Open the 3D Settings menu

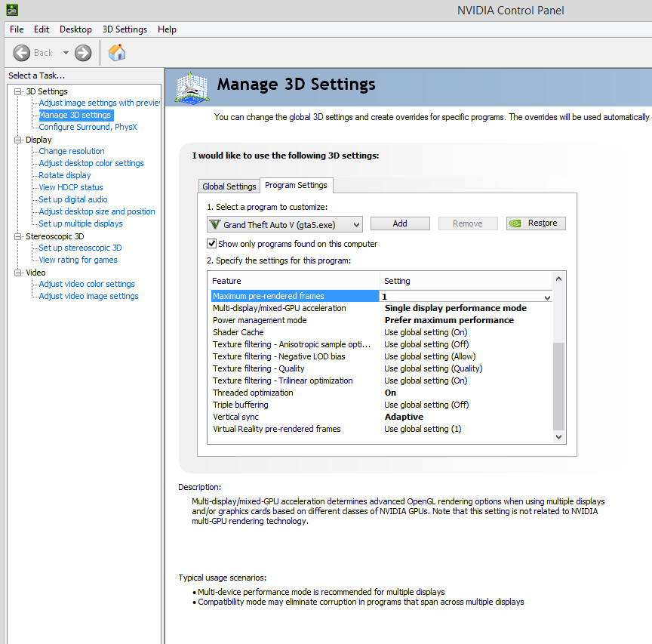click(125, 29)
